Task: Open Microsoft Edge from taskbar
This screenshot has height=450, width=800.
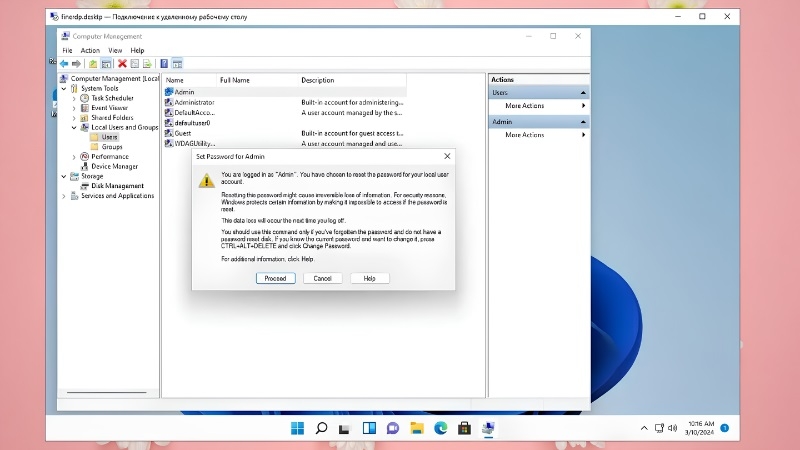Action: pos(440,428)
